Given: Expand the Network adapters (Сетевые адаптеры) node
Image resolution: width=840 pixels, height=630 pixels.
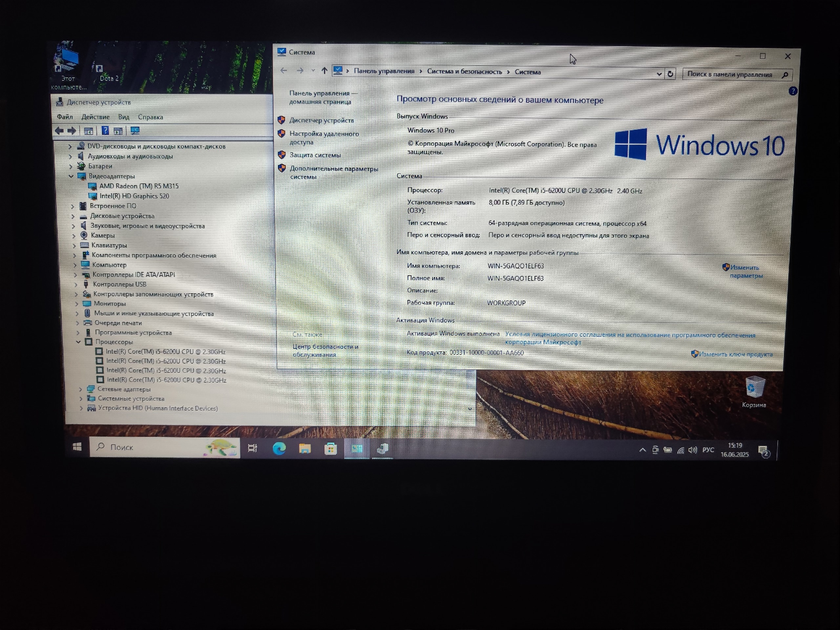Looking at the screenshot, I should tap(80, 389).
